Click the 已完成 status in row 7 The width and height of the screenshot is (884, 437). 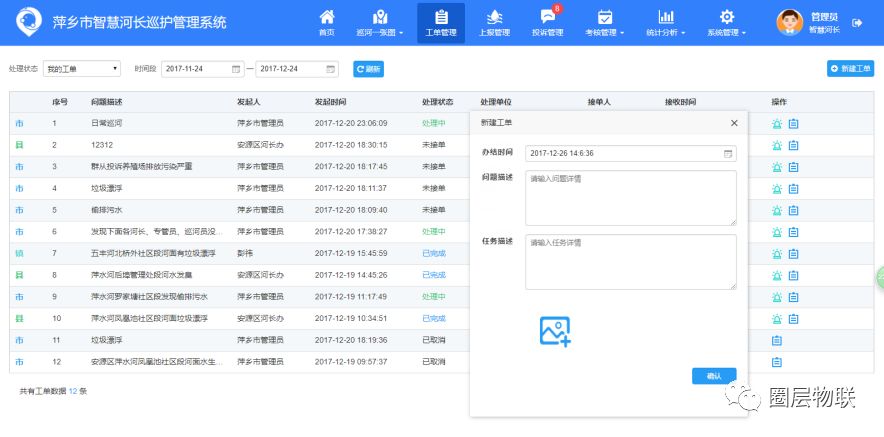434,254
